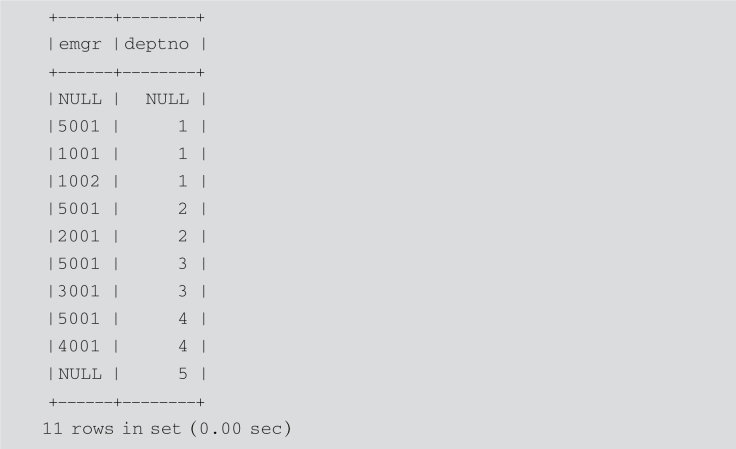Image resolution: width=736 pixels, height=449 pixels.
Task: Click deptno 2 in the 2001 row
Action: tap(183, 236)
